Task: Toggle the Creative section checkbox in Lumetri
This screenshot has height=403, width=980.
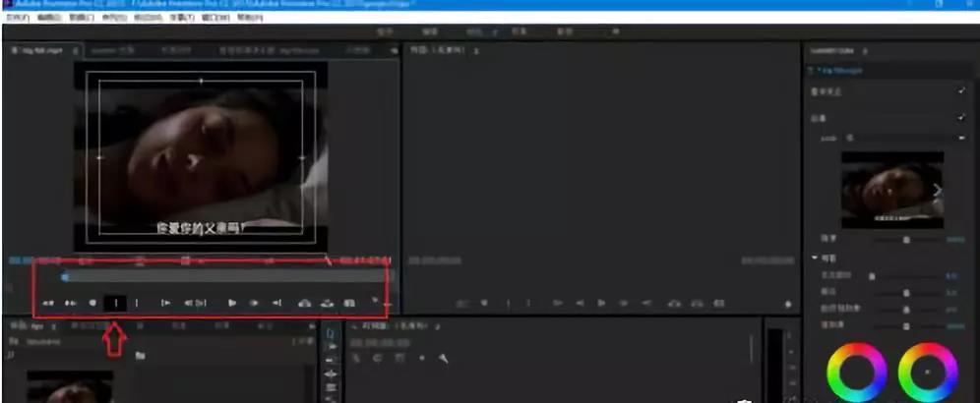Action: [961, 118]
